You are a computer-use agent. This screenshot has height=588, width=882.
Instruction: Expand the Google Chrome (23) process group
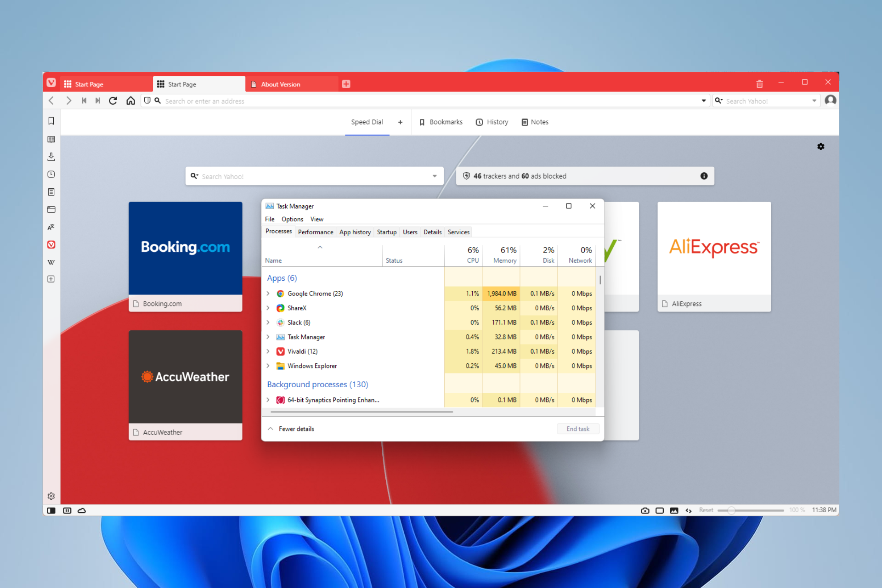[268, 294]
